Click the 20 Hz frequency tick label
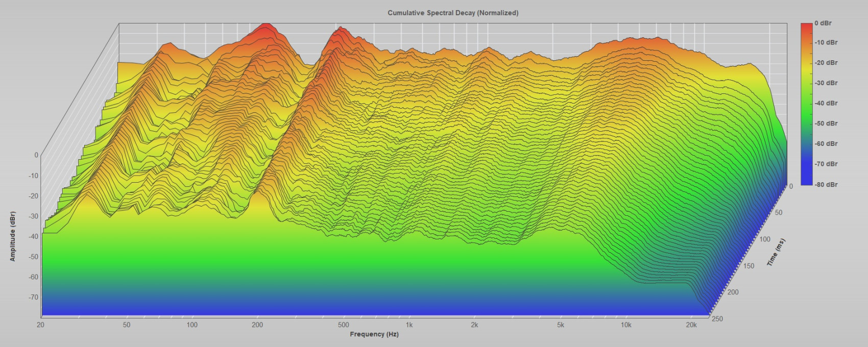The height and width of the screenshot is (347, 868). (x=40, y=325)
